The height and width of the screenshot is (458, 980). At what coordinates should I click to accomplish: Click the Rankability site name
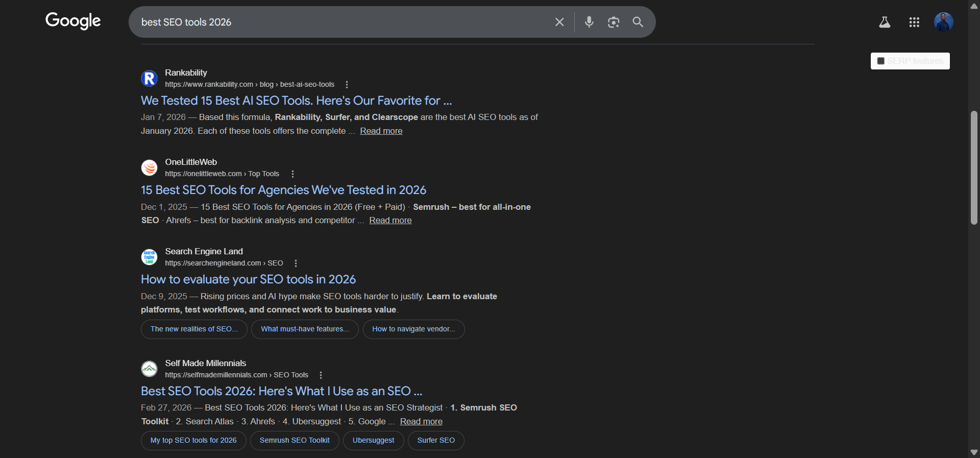click(x=186, y=73)
